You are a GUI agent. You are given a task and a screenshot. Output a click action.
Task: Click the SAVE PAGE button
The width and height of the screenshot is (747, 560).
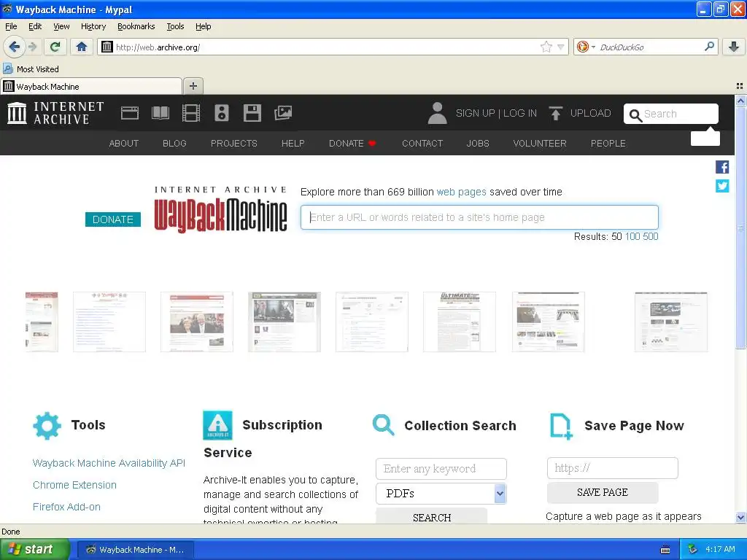603,492
